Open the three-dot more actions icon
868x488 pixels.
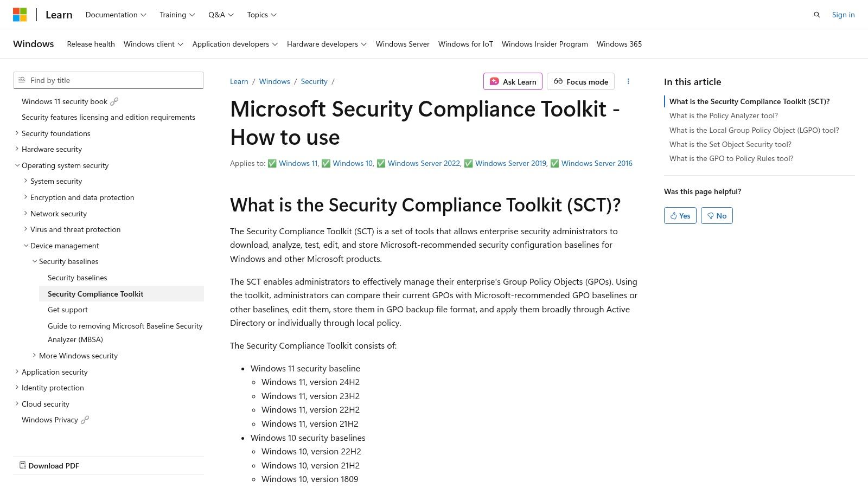(x=628, y=81)
